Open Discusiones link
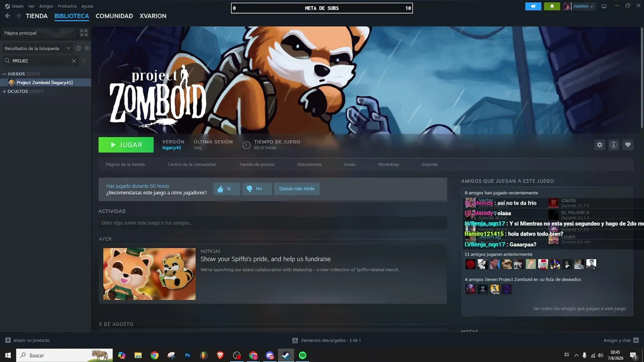The height and width of the screenshot is (362, 644). 309,164
